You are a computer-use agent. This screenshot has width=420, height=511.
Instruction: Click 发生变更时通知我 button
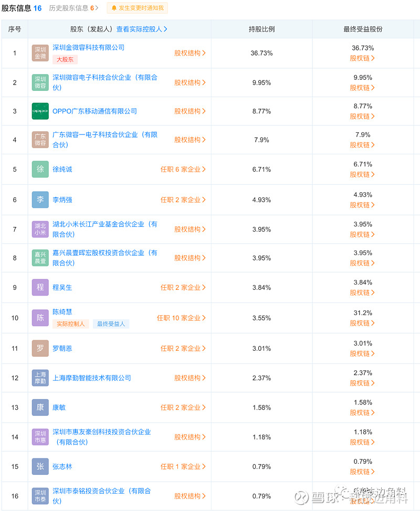[x=137, y=8]
